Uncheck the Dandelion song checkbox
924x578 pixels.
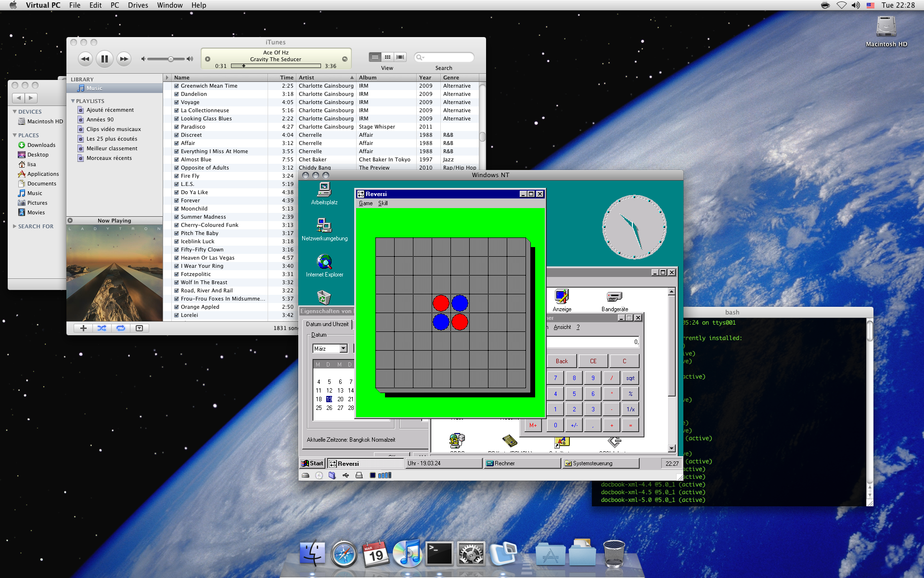coord(177,94)
